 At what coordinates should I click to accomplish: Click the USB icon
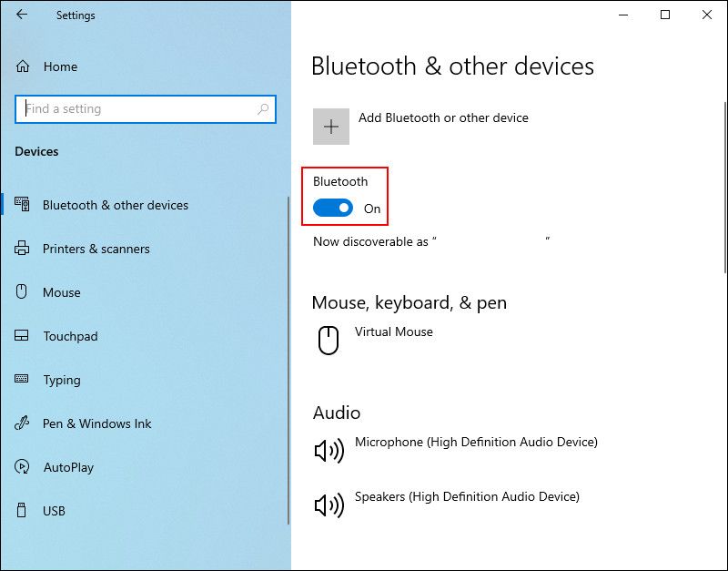click(x=22, y=511)
